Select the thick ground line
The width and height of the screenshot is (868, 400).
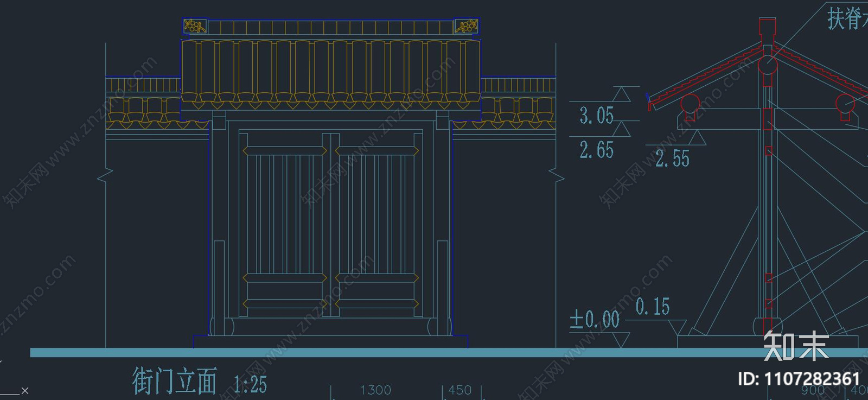[x=449, y=353]
